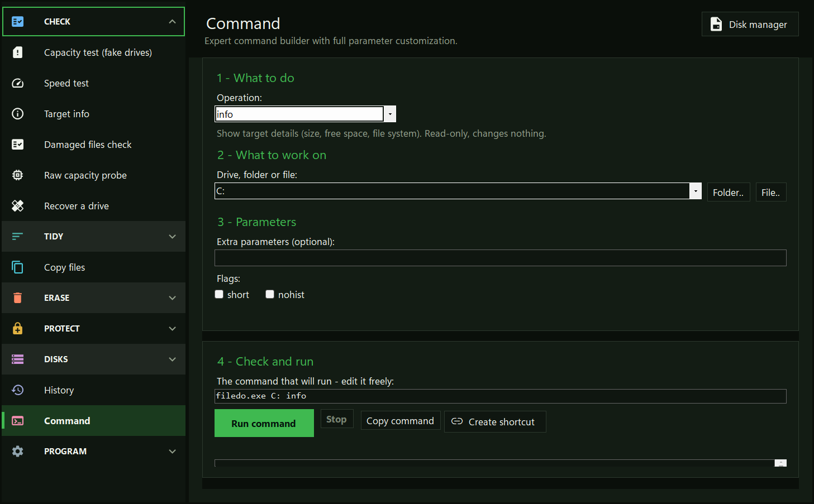Click the Damaged files check icon
This screenshot has height=504, width=814.
(x=18, y=145)
